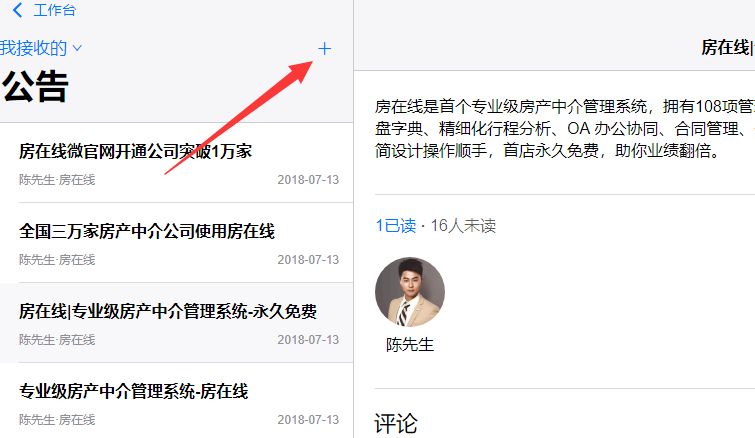Click author 陈先生·房在线 under second announcement
Screen dimensions: 755x438
click(x=57, y=259)
